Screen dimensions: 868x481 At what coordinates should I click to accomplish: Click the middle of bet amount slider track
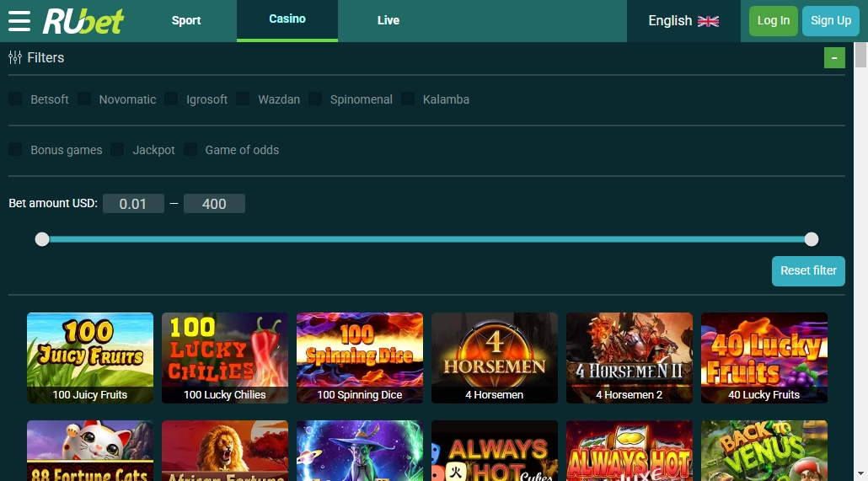point(426,239)
